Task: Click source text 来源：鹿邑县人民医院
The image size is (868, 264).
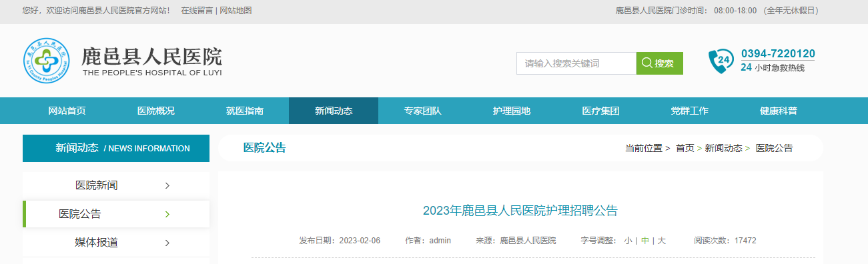Action: (516, 241)
